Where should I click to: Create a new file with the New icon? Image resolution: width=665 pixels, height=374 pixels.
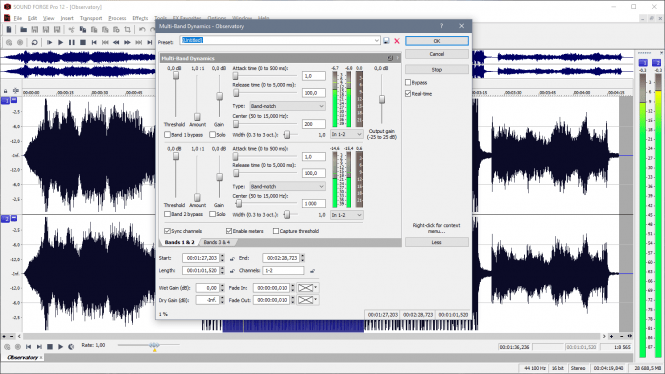(x=9, y=30)
